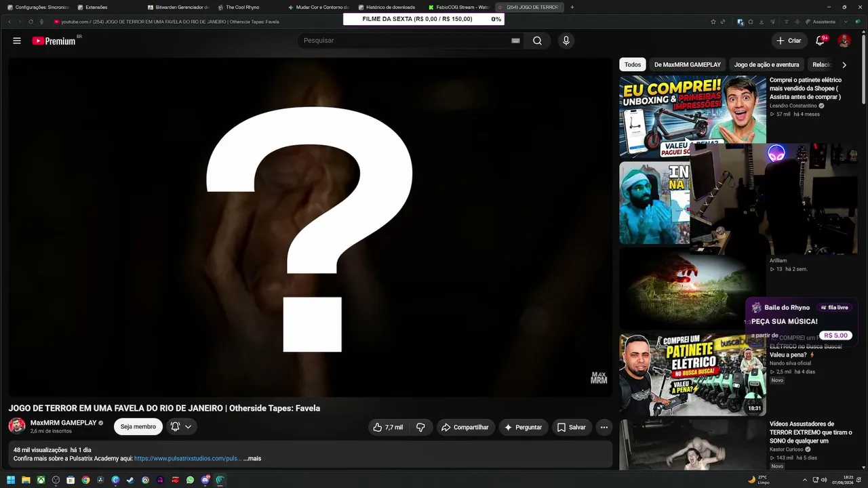The image size is (868, 488).
Task: Open the MaxMRM GAMEPLAY channel avatar
Action: (17, 426)
